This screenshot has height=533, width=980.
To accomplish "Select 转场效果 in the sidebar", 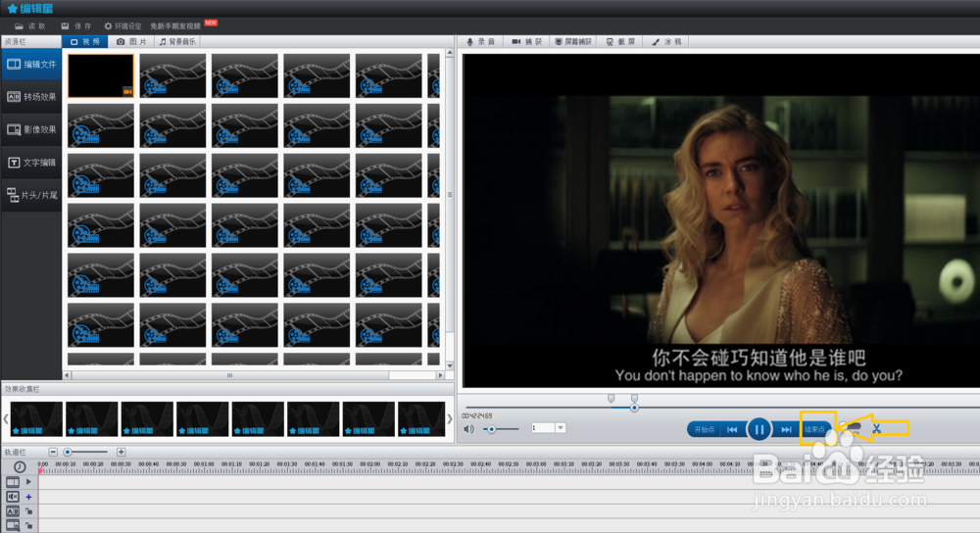I will [31, 97].
